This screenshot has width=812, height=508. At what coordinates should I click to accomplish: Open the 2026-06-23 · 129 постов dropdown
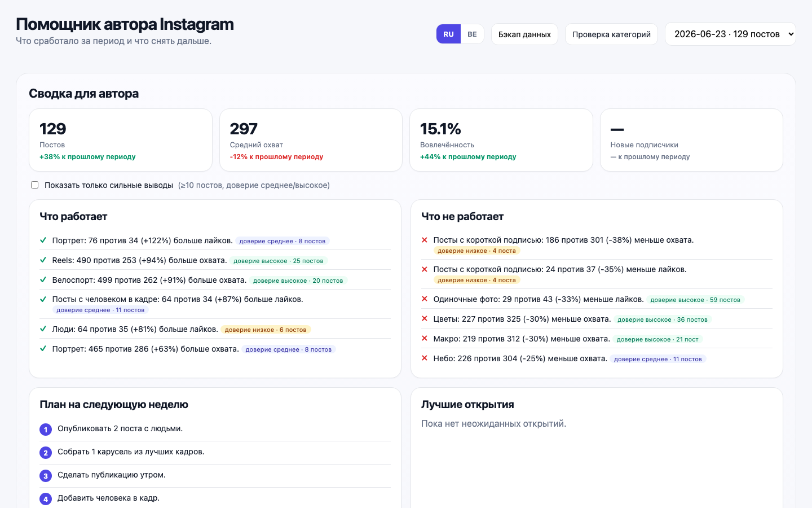730,34
